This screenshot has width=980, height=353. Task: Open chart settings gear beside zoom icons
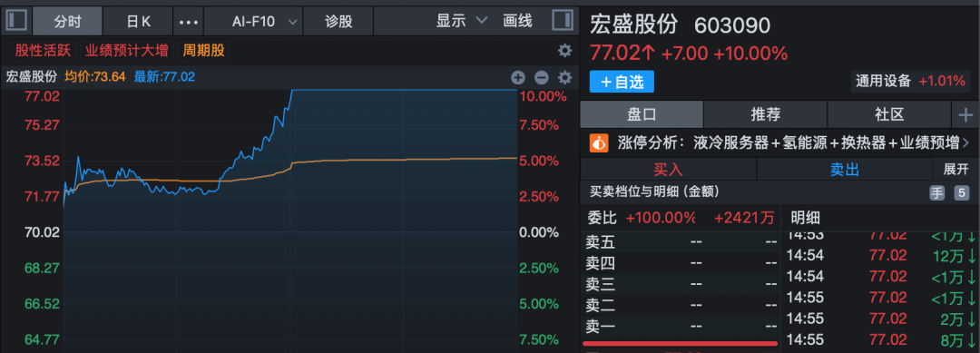(x=565, y=77)
